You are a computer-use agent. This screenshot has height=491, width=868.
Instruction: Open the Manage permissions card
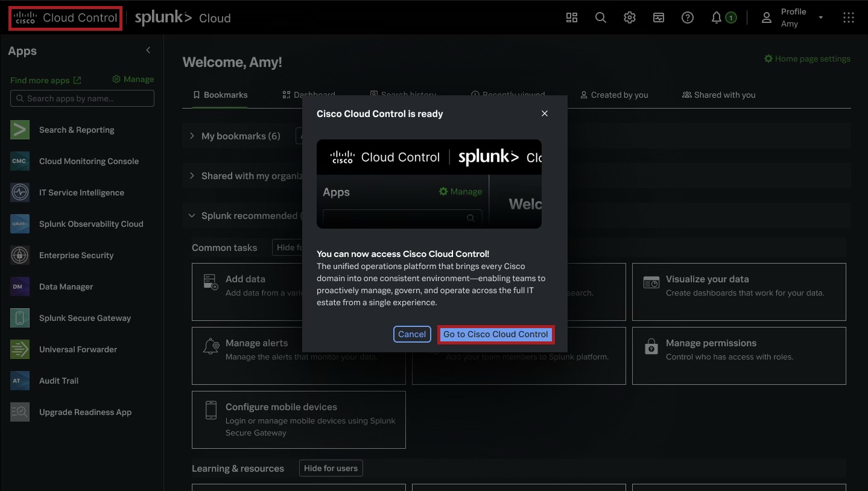[x=739, y=356]
